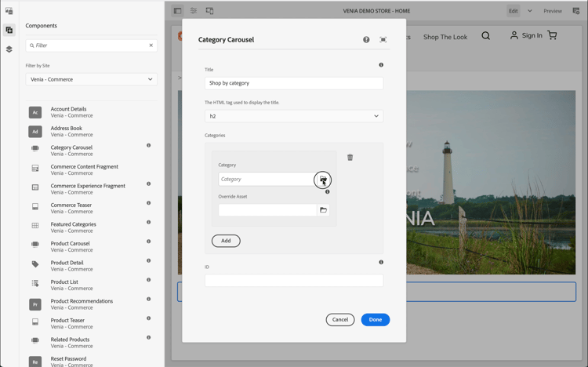Select Product Recommendations component
Viewport: 588px width, 367px height.
point(91,304)
